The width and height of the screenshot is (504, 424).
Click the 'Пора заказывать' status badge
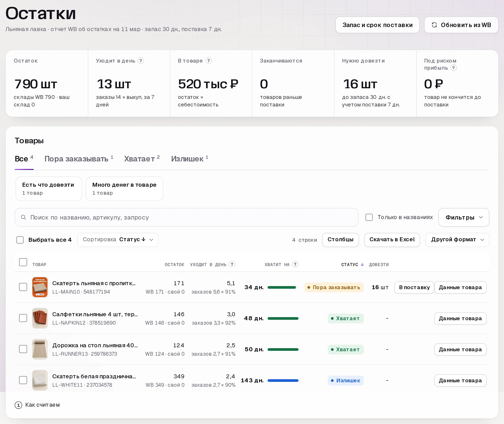334,287
